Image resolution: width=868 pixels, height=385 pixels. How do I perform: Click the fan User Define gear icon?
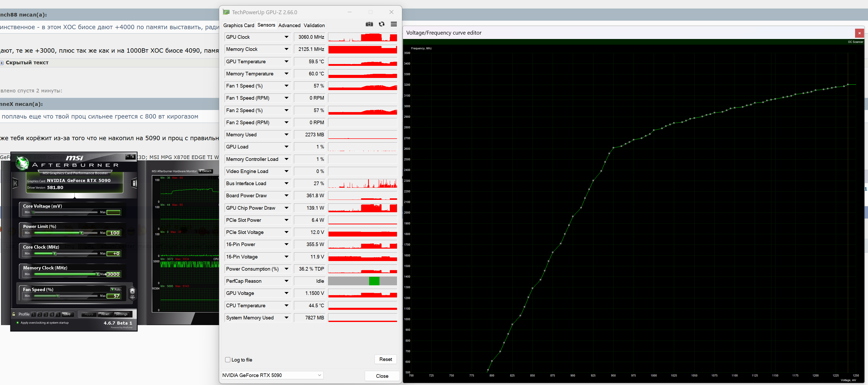(x=132, y=292)
